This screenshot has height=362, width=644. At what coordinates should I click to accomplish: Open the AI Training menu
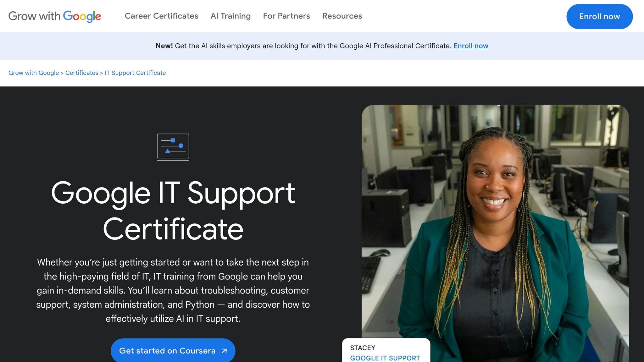click(230, 16)
